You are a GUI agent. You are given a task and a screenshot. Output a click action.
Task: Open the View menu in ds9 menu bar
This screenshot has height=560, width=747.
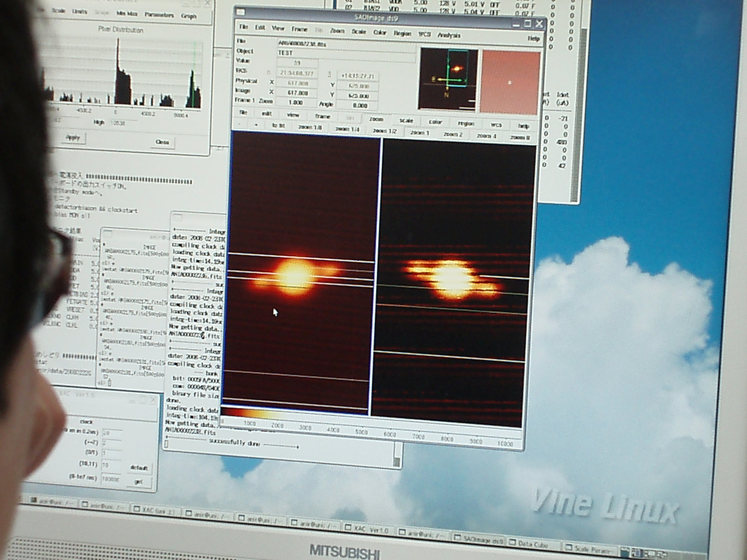(x=278, y=28)
